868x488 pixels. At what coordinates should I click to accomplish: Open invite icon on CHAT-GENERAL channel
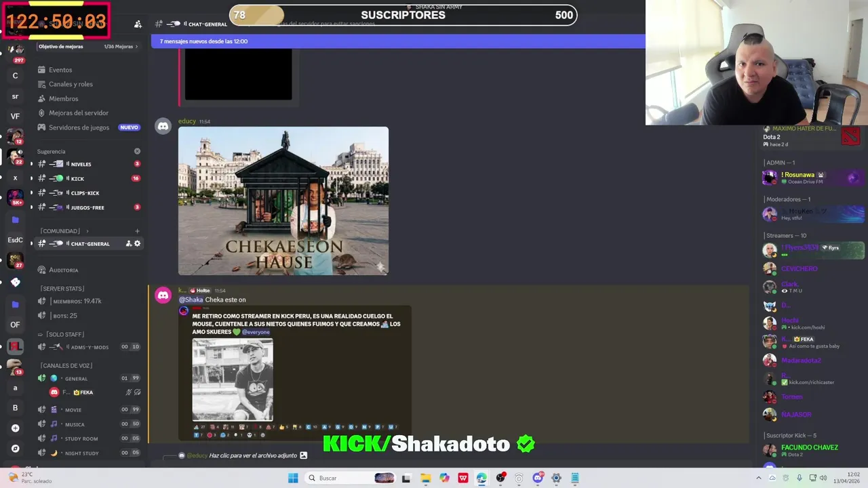(128, 243)
